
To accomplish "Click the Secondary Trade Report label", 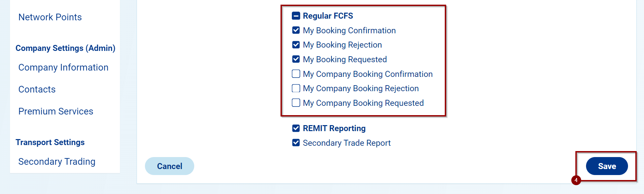I will pyautogui.click(x=346, y=143).
